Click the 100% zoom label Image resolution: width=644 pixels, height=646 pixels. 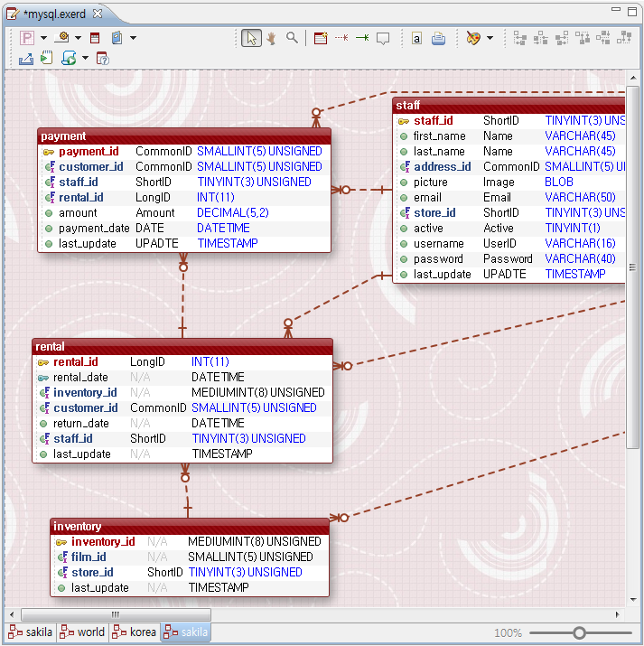point(508,632)
